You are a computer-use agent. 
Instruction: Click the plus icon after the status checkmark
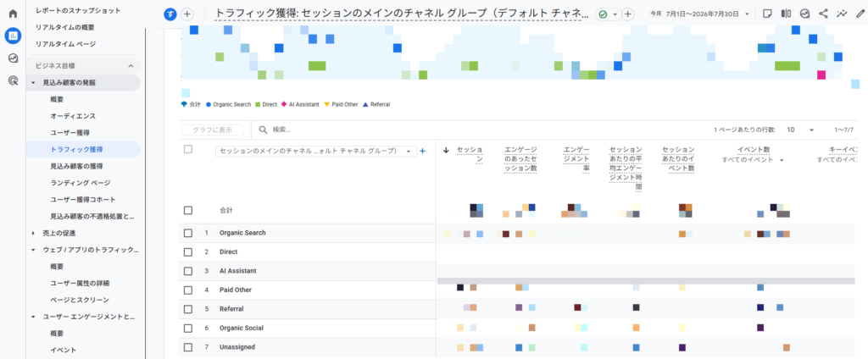pos(628,14)
